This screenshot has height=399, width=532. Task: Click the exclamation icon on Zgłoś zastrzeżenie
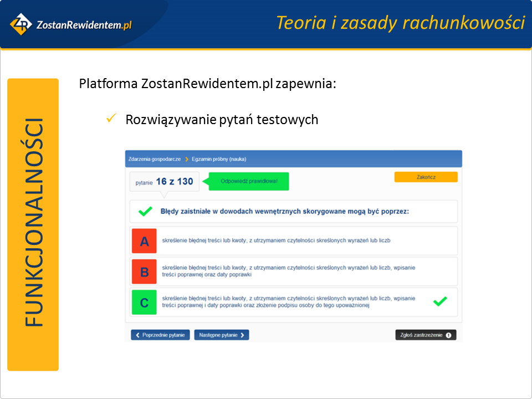(448, 335)
